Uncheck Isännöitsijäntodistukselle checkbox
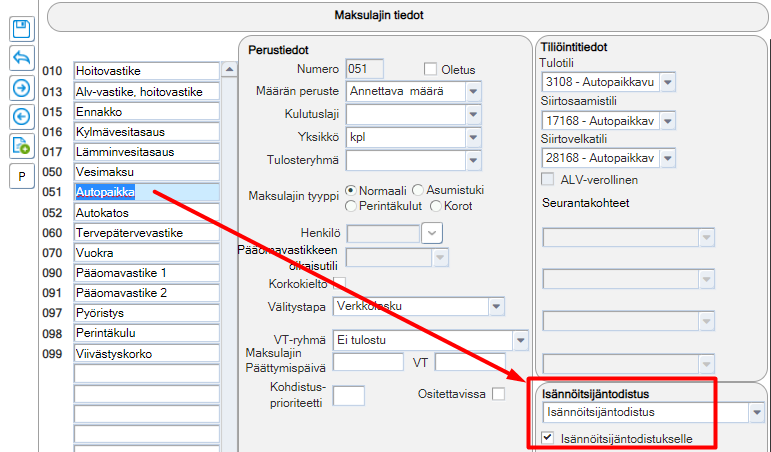This screenshot has width=771, height=452. (x=547, y=437)
